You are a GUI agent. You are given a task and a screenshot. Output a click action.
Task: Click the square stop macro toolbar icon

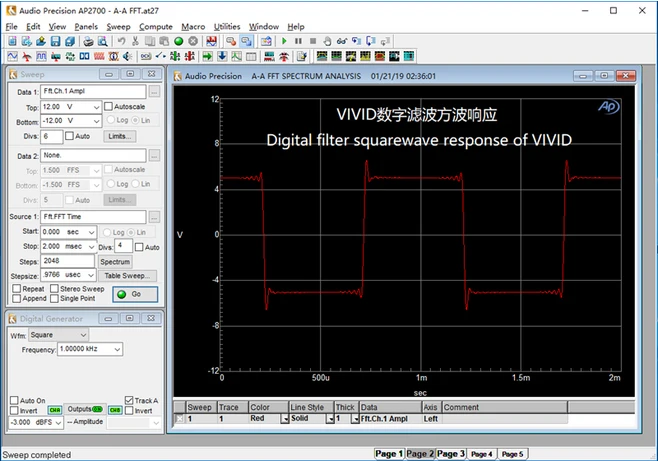point(313,41)
